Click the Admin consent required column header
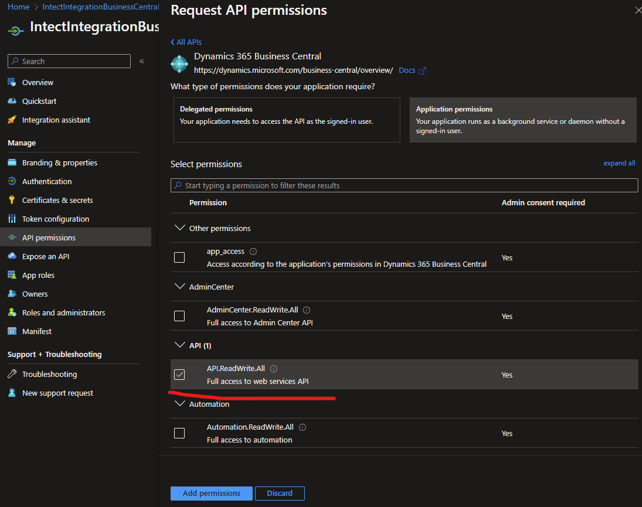 [x=543, y=203]
